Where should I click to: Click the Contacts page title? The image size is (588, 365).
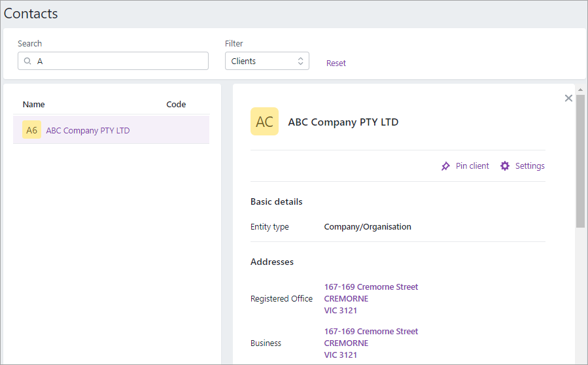[x=31, y=14]
